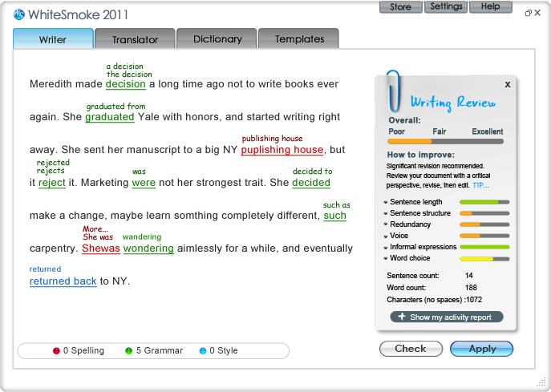Open the Help menu
551x392 pixels.
(491, 6)
